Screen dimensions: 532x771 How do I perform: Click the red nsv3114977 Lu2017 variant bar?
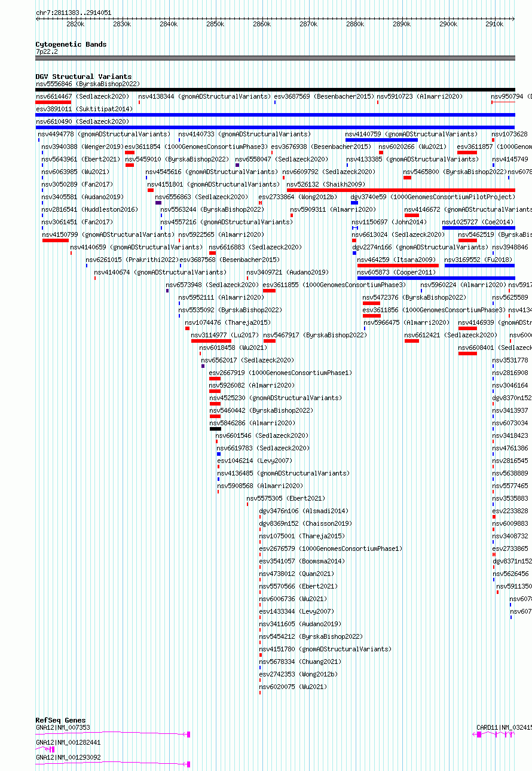pos(211,341)
